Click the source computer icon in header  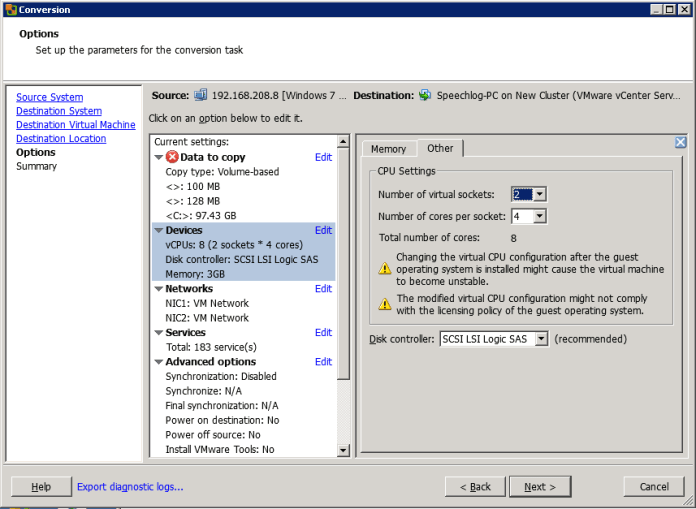click(x=201, y=95)
